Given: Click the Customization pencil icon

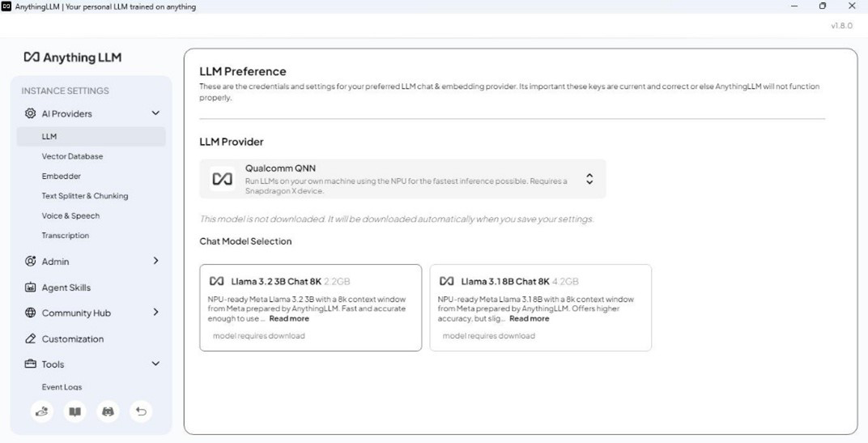Looking at the screenshot, I should (31, 339).
